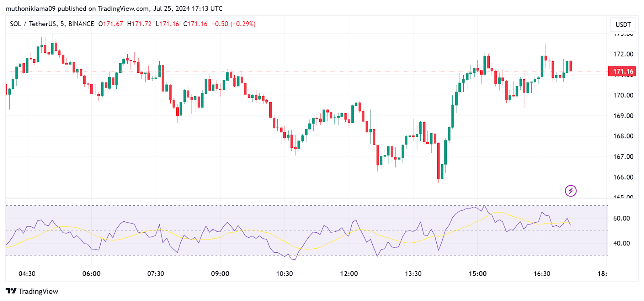This screenshot has width=644, height=301.
Task: Click the 15:00 time axis label
Action: 478,274
